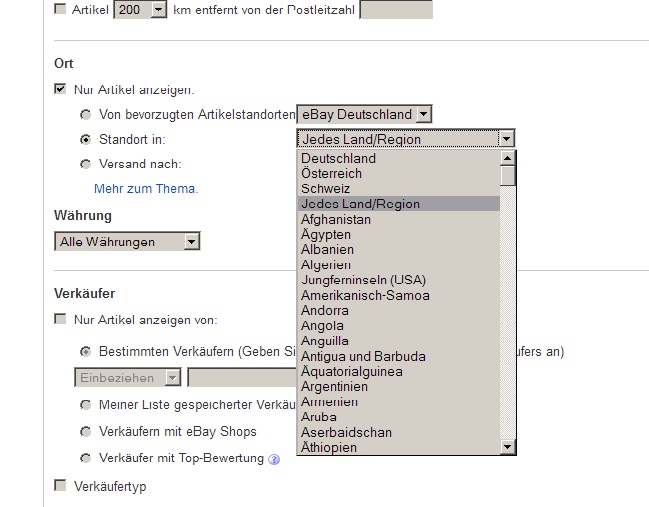Open the 200 km distance dropdown

(157, 9)
